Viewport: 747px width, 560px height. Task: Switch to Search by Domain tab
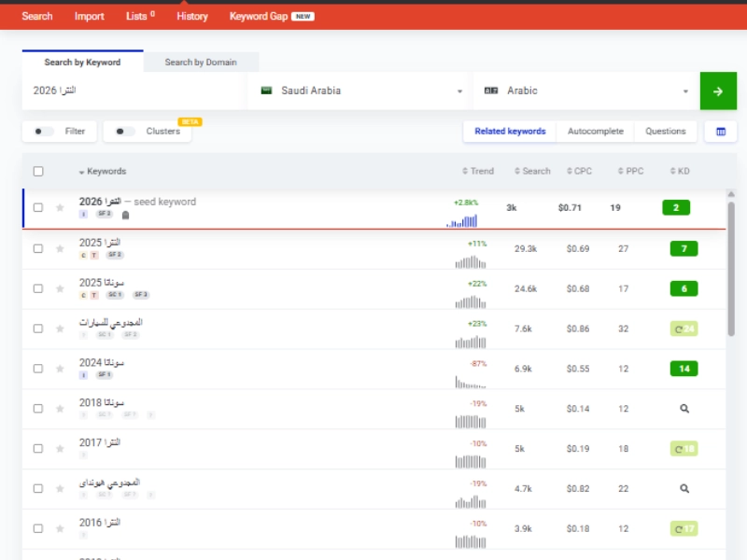[201, 63]
